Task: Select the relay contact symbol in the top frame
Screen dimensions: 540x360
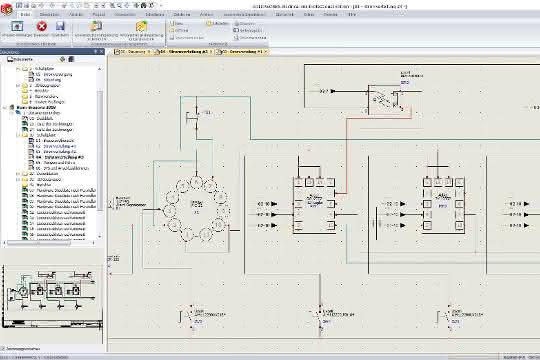Action: [384, 100]
